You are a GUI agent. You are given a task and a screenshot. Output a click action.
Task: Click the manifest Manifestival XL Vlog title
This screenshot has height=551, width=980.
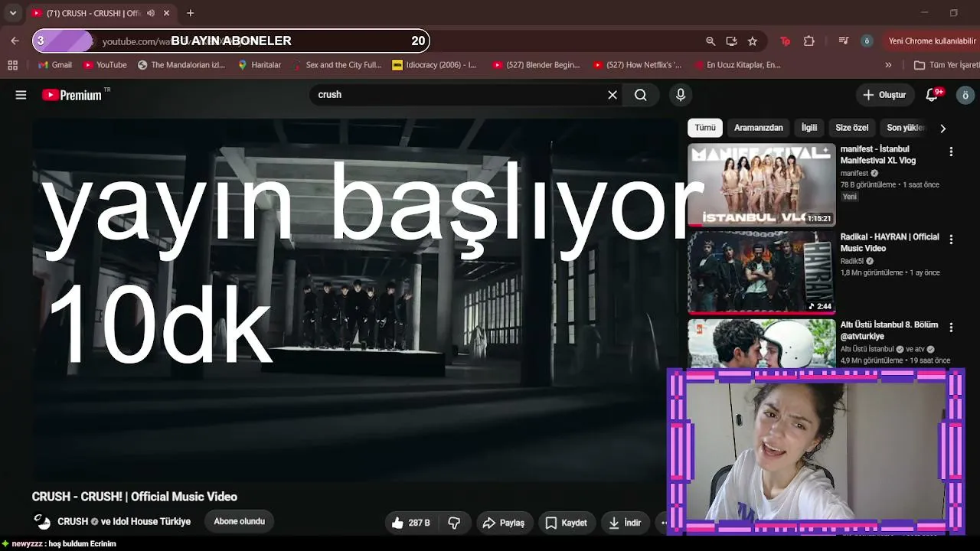(878, 155)
